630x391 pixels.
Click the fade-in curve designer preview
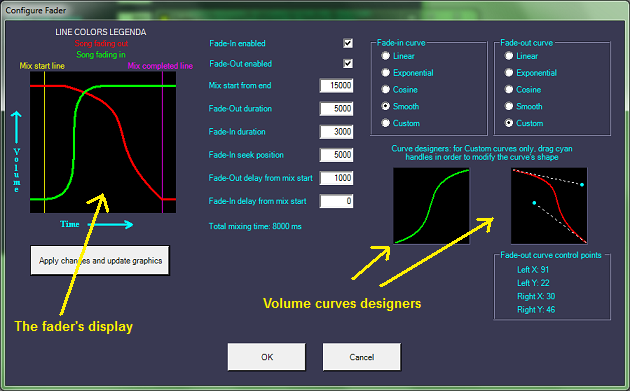tap(431, 206)
